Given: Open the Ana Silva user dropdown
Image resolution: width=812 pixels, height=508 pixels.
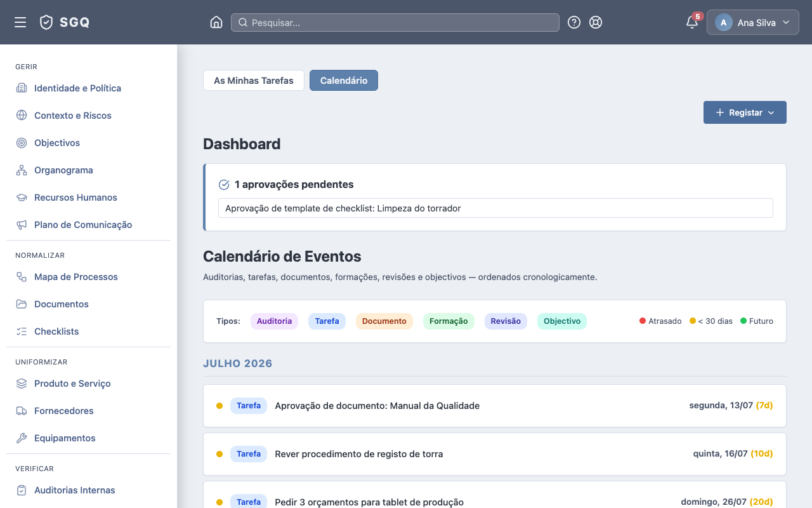Looking at the screenshot, I should (x=753, y=22).
